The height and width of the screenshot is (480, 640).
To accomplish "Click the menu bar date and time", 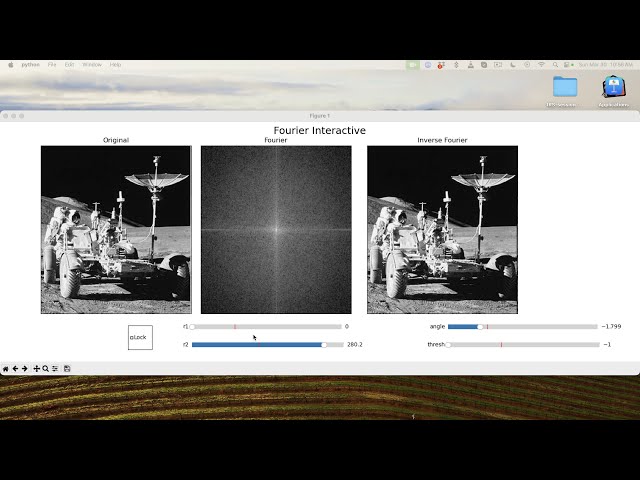I will click(606, 64).
